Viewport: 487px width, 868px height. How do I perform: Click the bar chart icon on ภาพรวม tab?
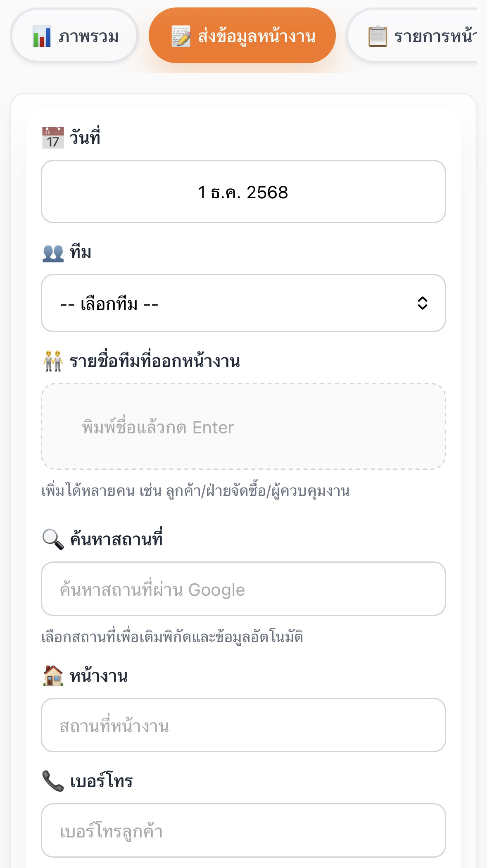pyautogui.click(x=42, y=36)
